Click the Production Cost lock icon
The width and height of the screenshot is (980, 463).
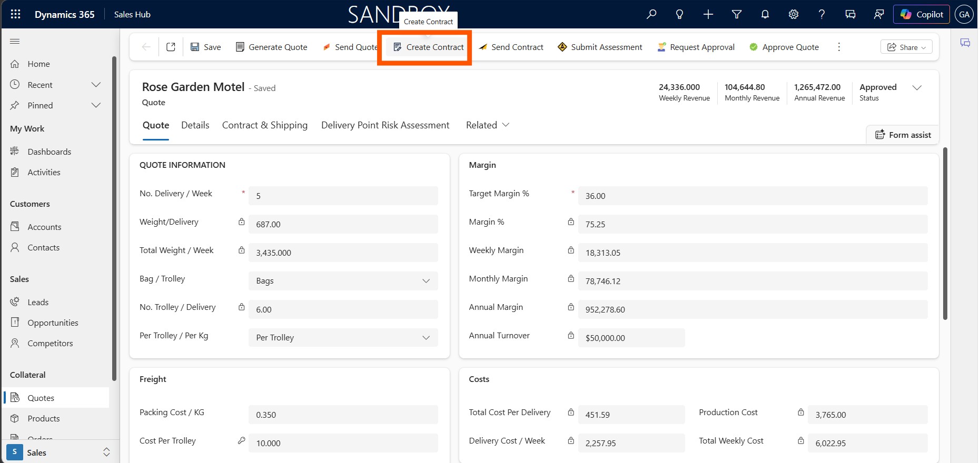pyautogui.click(x=801, y=412)
